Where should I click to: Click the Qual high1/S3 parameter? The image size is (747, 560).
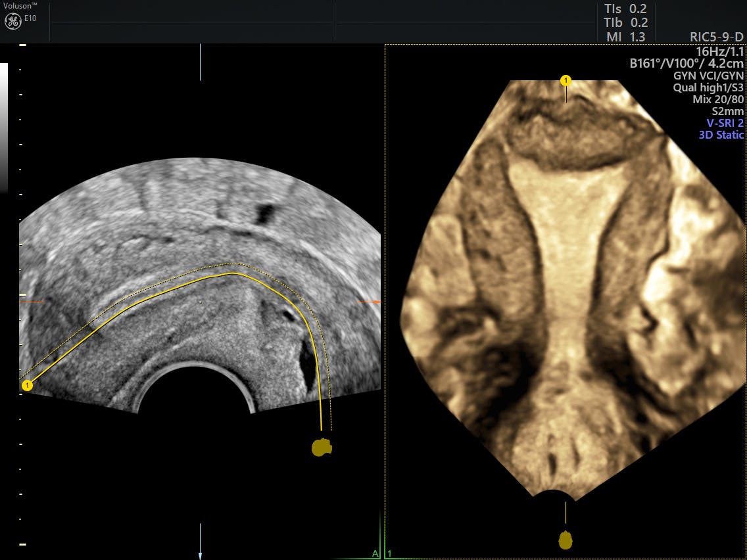(x=708, y=87)
